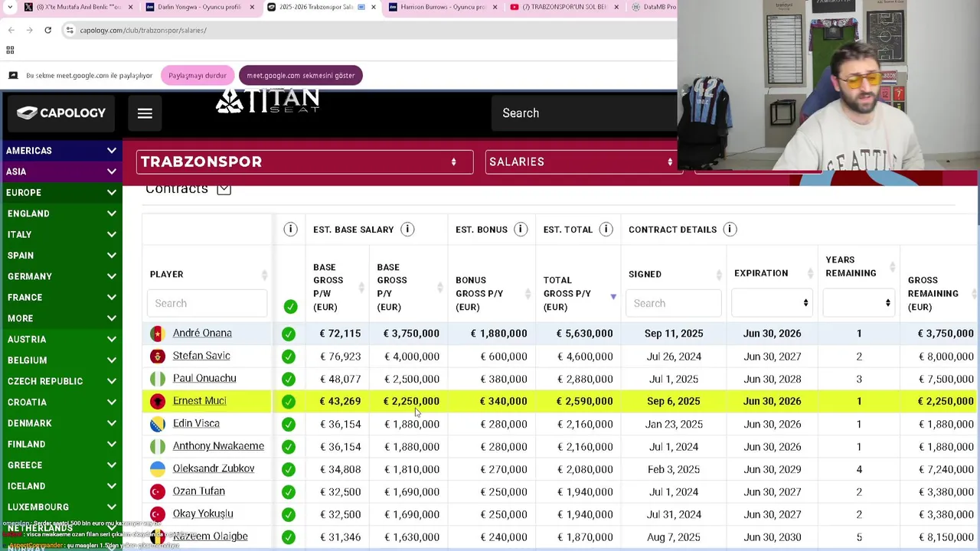This screenshot has width=980, height=551.
Task: Switch to the Harrison Burrows browser tab
Action: (443, 7)
